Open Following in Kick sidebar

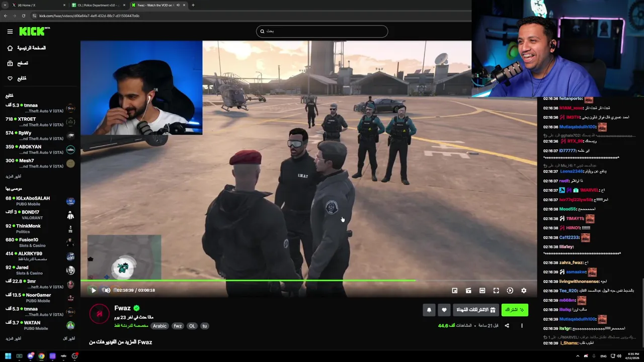coord(17,78)
